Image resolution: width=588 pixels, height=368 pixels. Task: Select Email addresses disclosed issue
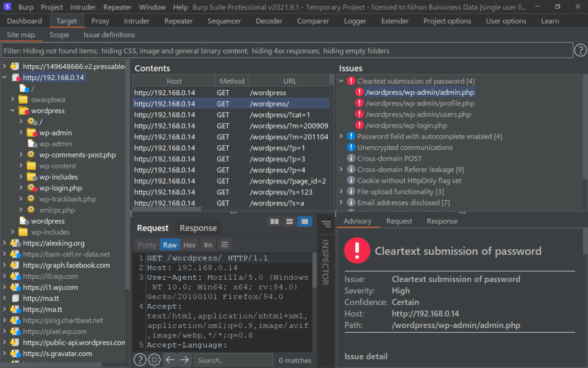(403, 203)
